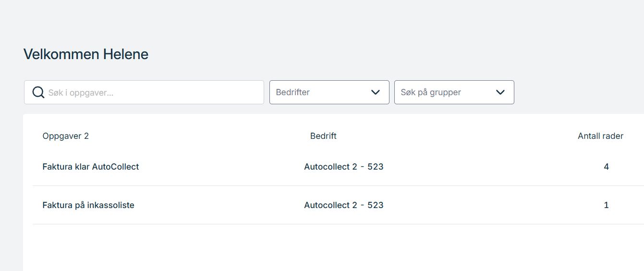Screen dimensions: 644x271
Task: Click the 'Søk på grupper' chevron arrow
Action: click(x=500, y=92)
